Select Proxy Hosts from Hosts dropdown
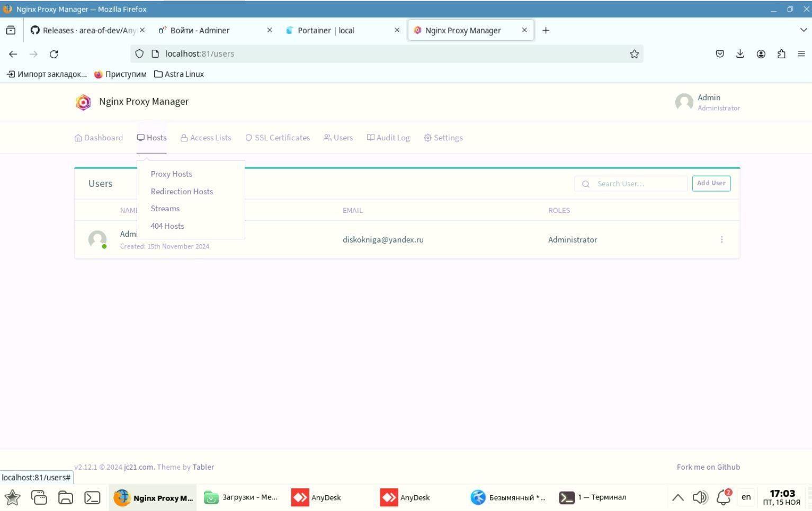812x511 pixels. (171, 174)
